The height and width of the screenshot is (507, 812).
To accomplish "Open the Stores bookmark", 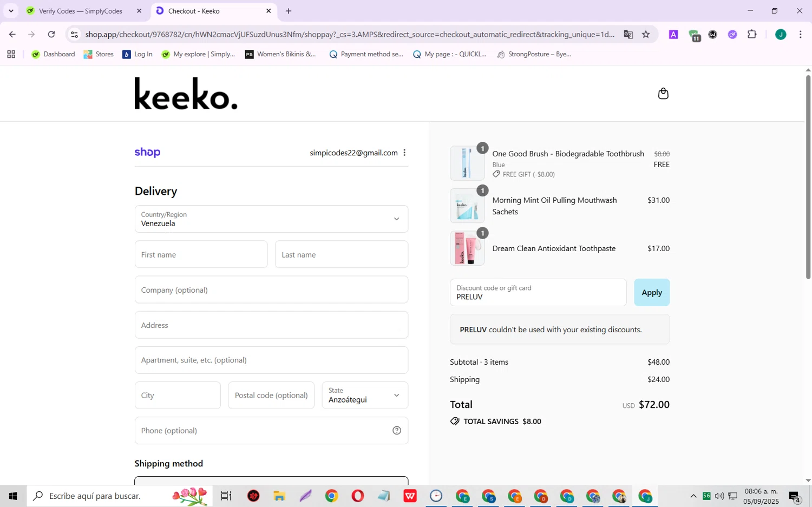I will click(99, 54).
